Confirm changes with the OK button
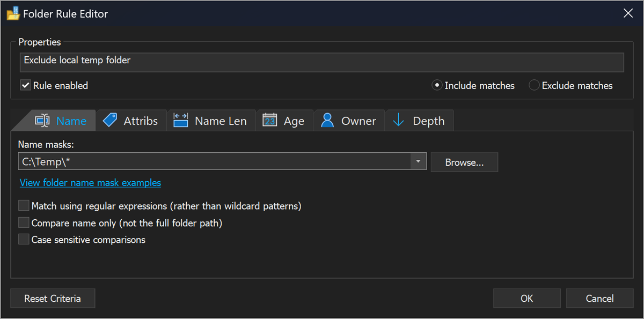This screenshot has height=319, width=644. (526, 298)
